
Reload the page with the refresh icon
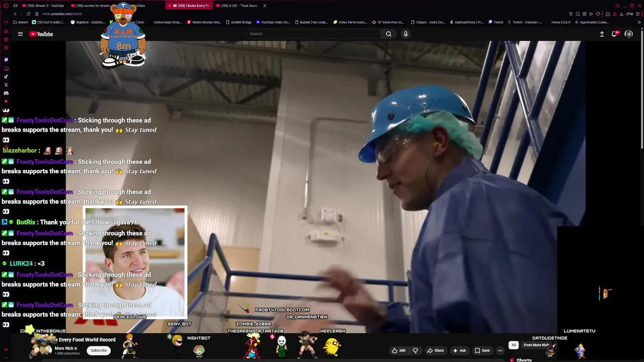point(28,14)
